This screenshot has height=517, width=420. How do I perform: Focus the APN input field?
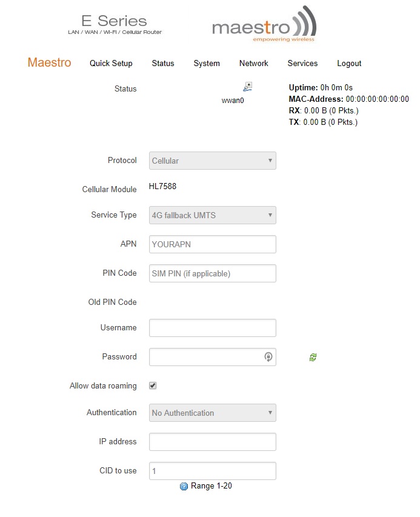click(213, 244)
